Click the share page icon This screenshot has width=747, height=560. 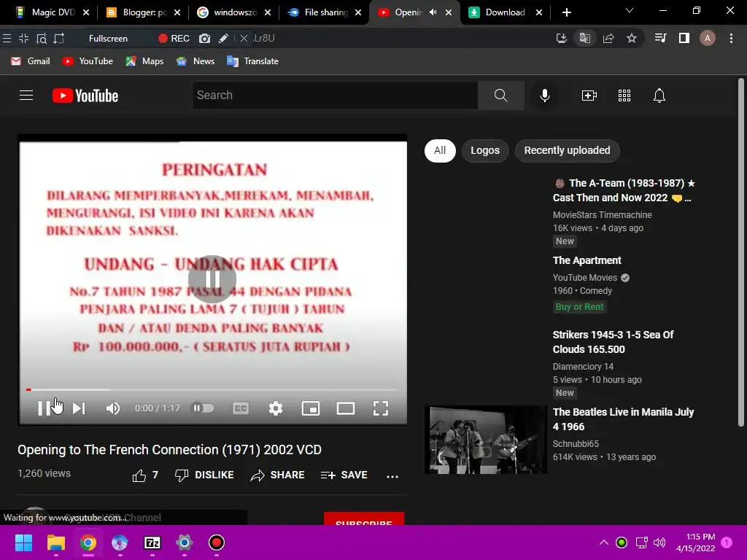click(608, 38)
